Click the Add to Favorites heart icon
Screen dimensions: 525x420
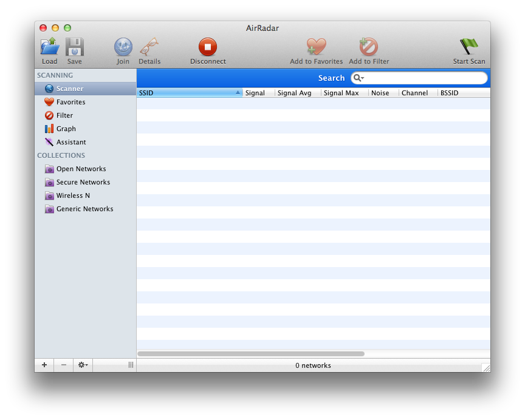(316, 47)
